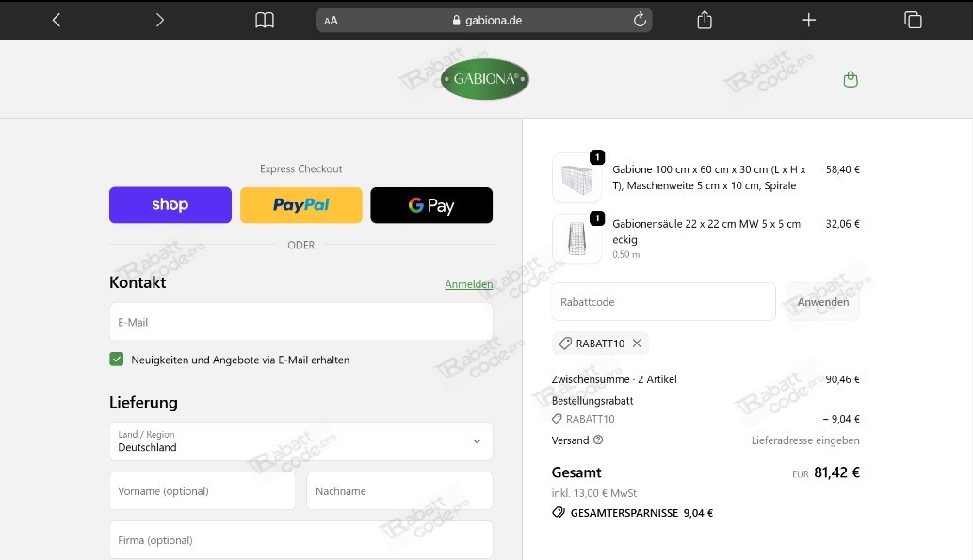Remove the RABATT10 code via its X
973x560 pixels.
637,343
